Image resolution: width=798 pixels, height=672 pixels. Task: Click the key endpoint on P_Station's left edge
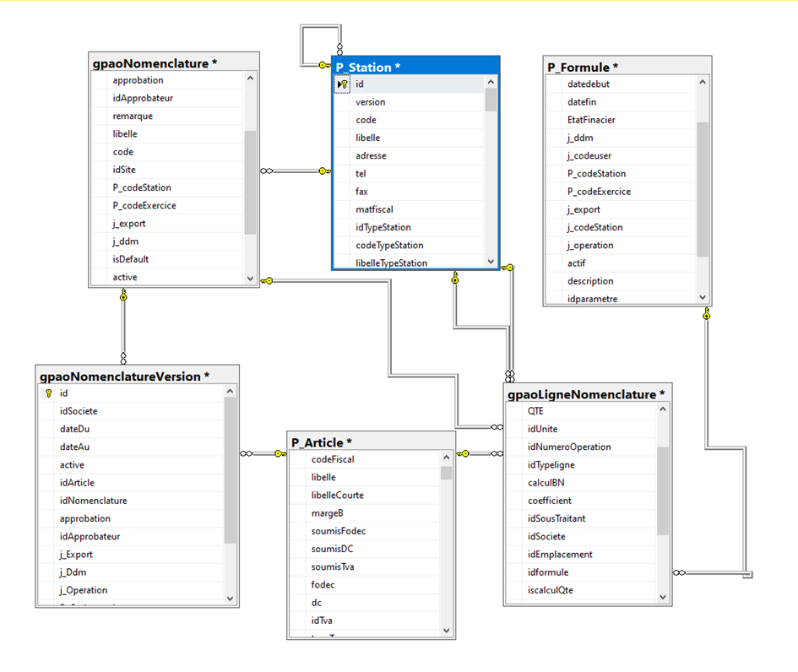tap(323, 171)
